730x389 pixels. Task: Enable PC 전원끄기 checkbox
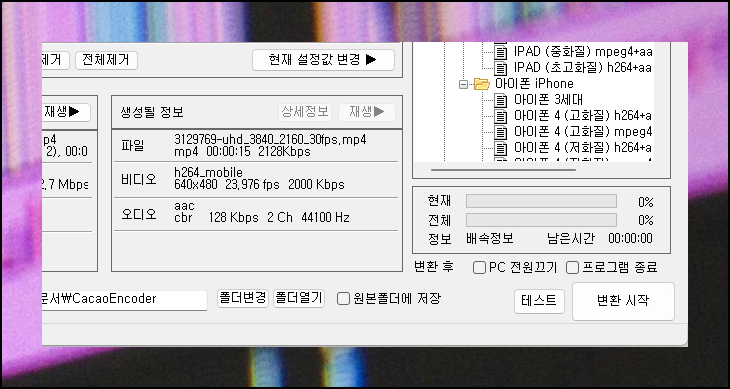[479, 268]
